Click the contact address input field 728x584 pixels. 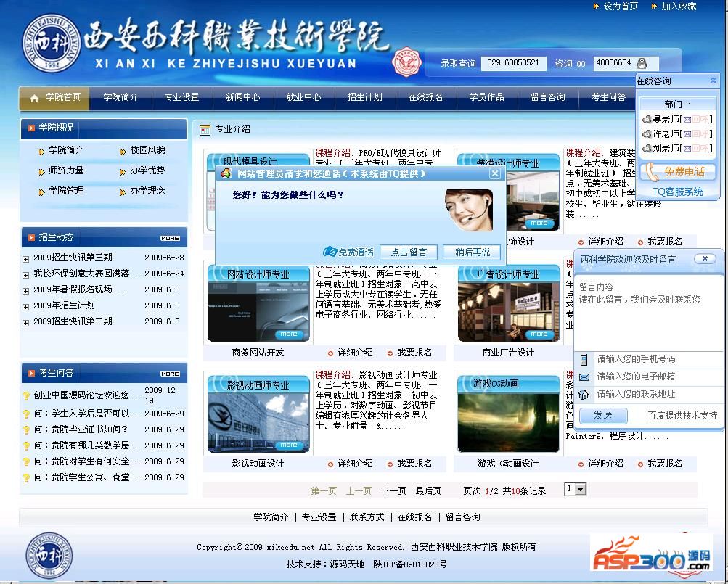coord(658,394)
